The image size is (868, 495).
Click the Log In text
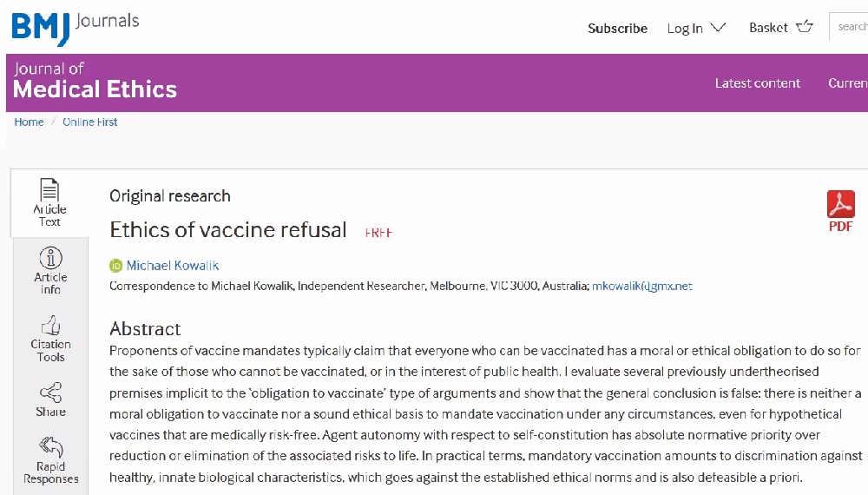(x=685, y=29)
